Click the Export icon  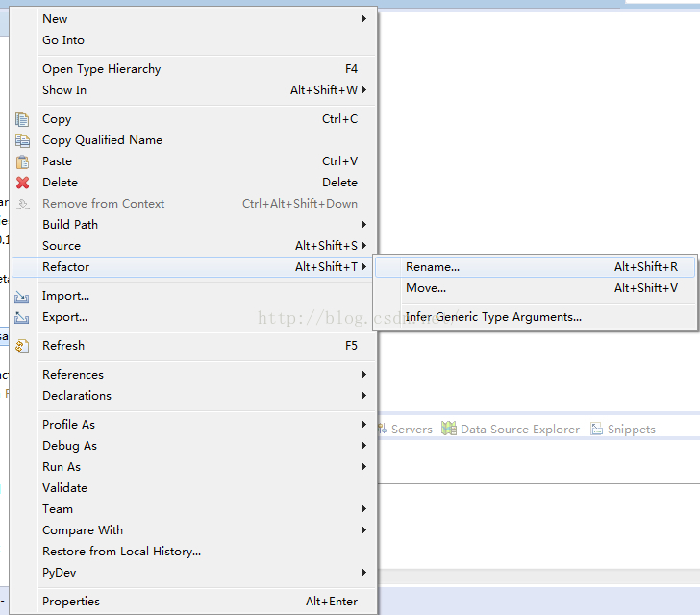click(21, 318)
